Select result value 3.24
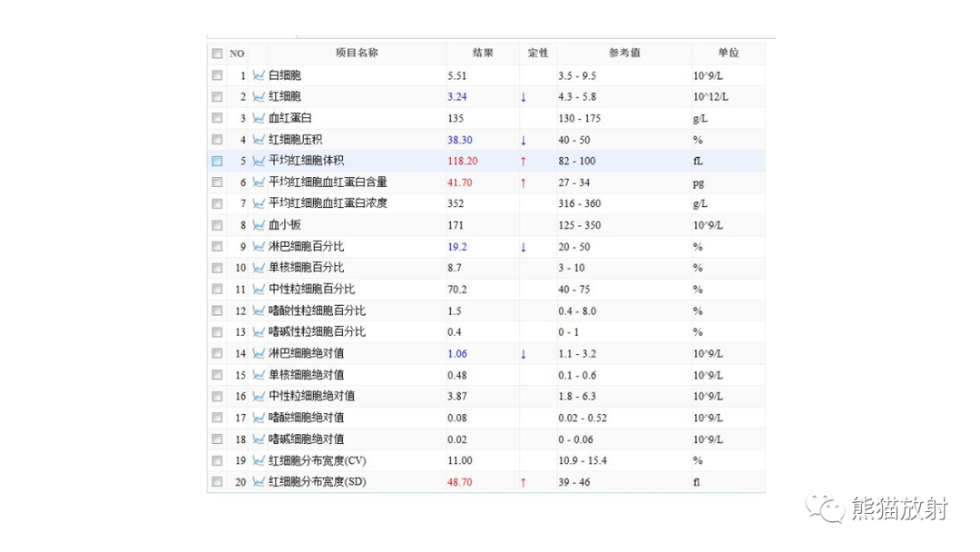 pyautogui.click(x=456, y=97)
